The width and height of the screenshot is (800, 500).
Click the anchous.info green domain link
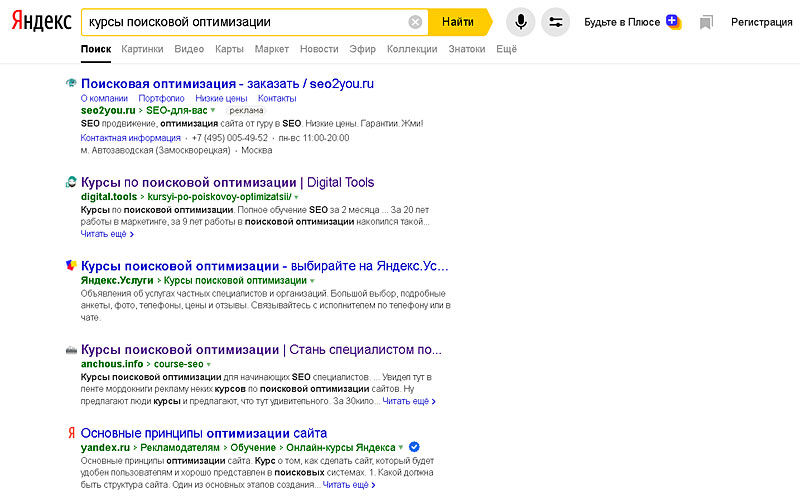[112, 364]
